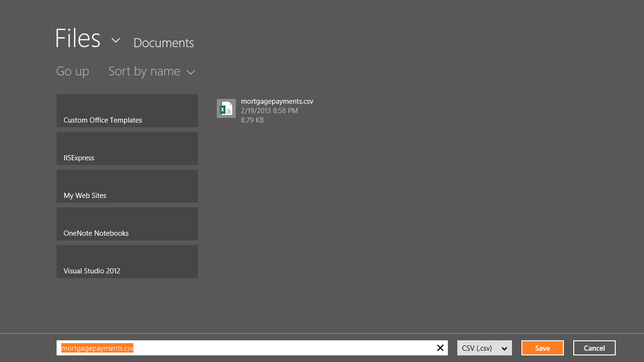This screenshot has width=644, height=362.
Task: Click the Cancel button
Action: coord(594,348)
